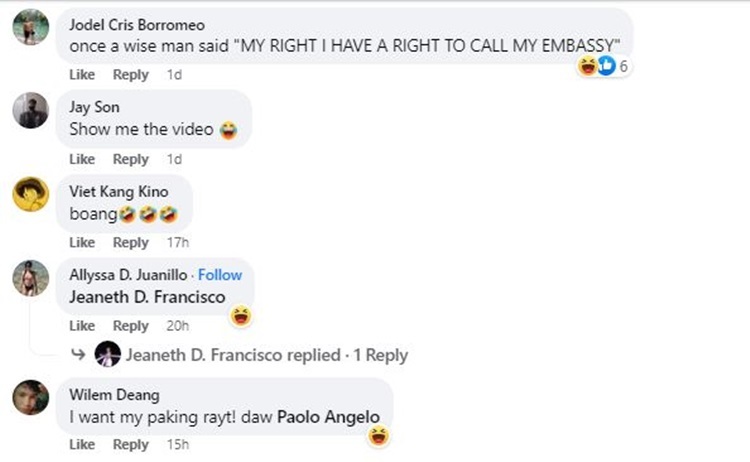Image resolution: width=750 pixels, height=462 pixels.
Task: View laughing reaction on Allyssa's comment
Action: (x=241, y=316)
